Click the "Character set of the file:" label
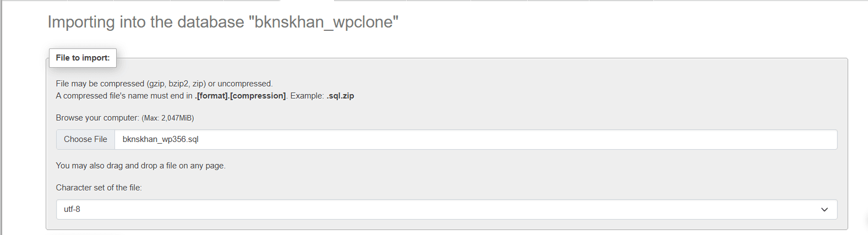This screenshot has height=235, width=868. (x=99, y=188)
